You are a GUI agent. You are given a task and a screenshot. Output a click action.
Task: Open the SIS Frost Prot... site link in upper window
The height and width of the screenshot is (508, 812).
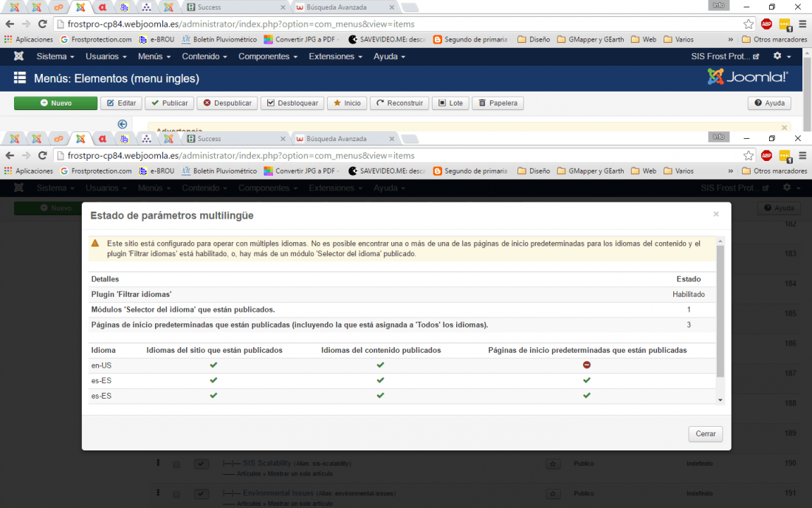[725, 56]
